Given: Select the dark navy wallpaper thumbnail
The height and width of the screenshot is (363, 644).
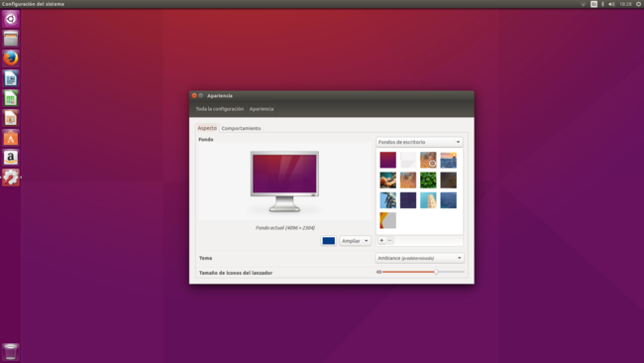Looking at the screenshot, I should pyautogui.click(x=408, y=200).
